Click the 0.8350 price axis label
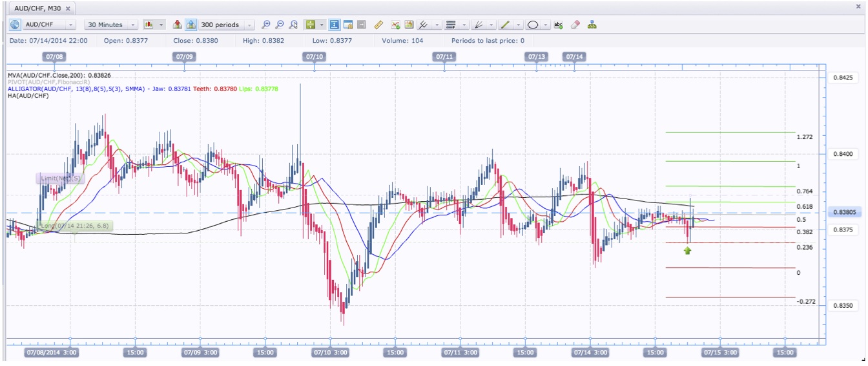 tap(842, 305)
